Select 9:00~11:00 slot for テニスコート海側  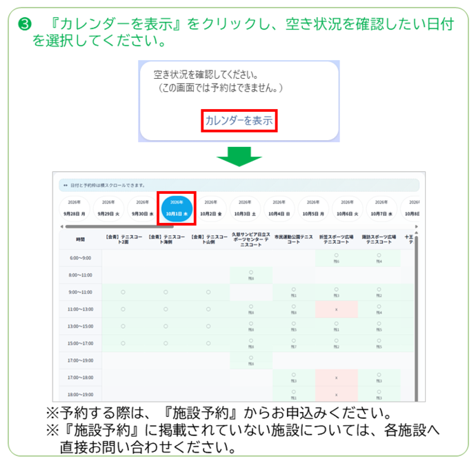[x=166, y=292]
